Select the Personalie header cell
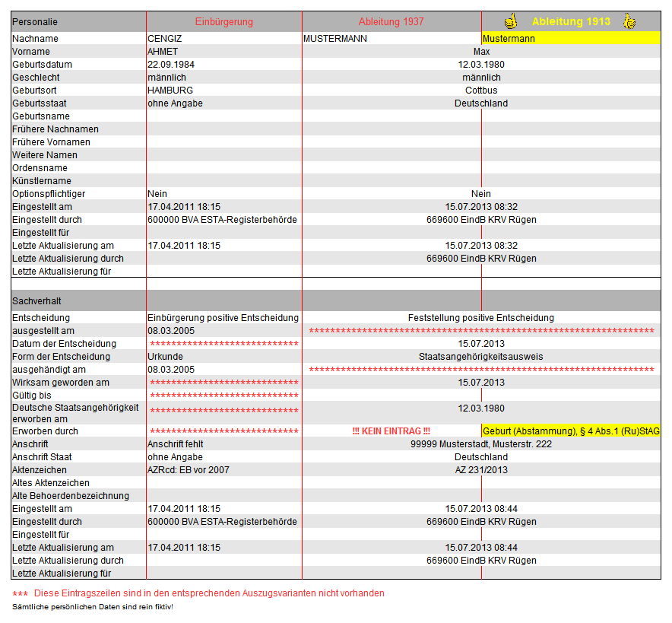 (79, 21)
